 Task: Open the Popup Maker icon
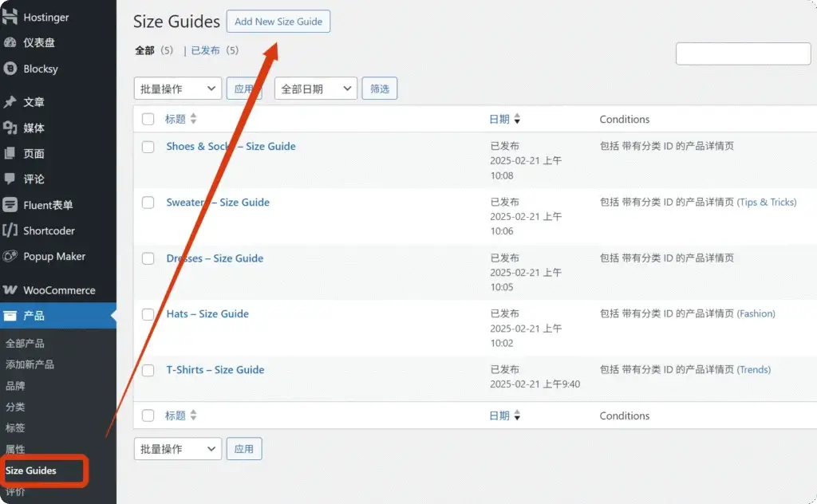pyautogui.click(x=10, y=256)
